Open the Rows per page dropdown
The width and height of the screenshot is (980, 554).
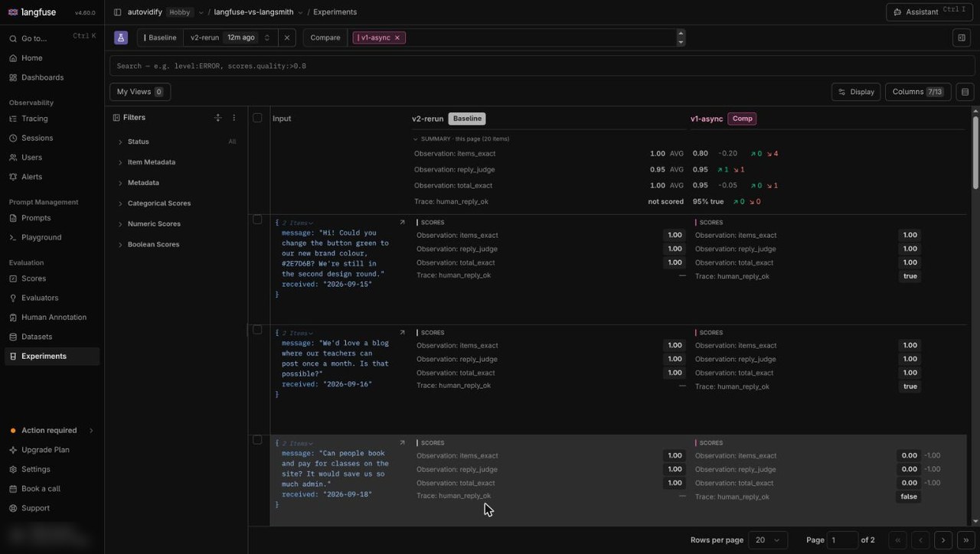[x=768, y=539]
